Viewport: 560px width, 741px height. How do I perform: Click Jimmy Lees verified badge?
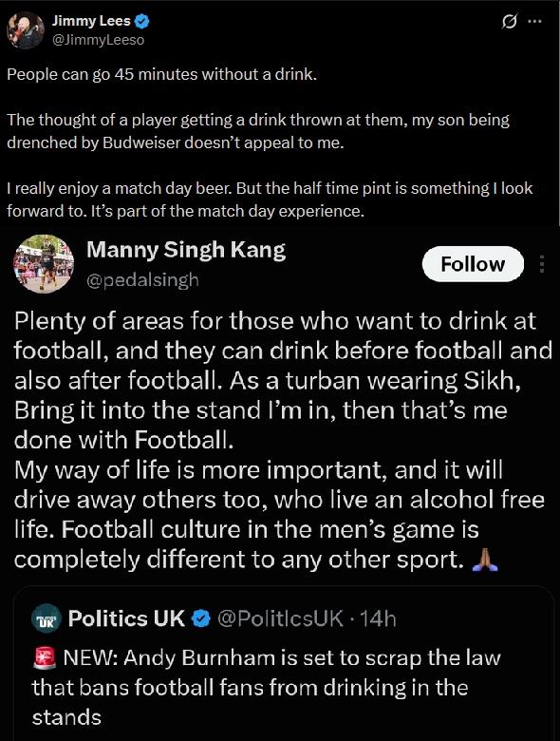point(142,21)
